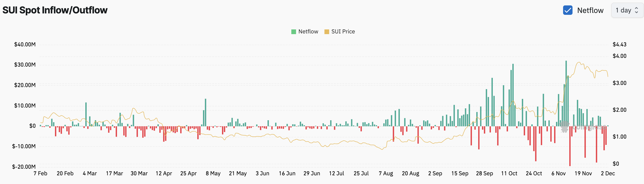Select the 8 May x-axis date label
The height and width of the screenshot is (184, 644).
click(x=213, y=173)
